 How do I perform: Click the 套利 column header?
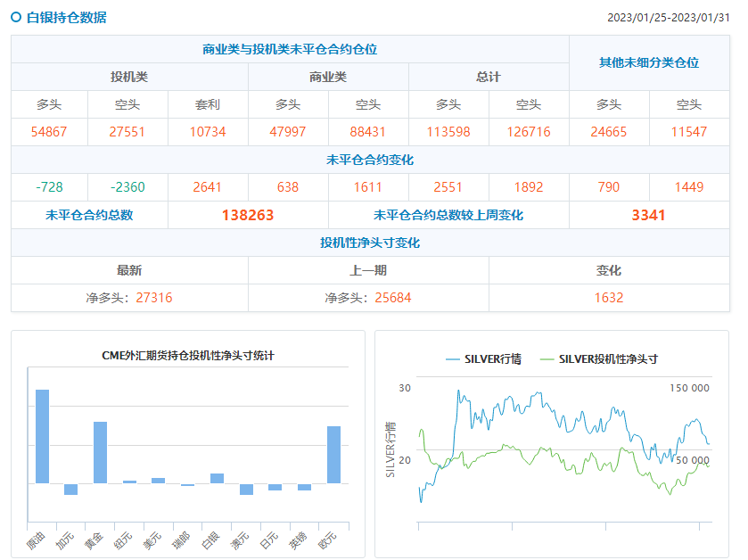tap(208, 104)
